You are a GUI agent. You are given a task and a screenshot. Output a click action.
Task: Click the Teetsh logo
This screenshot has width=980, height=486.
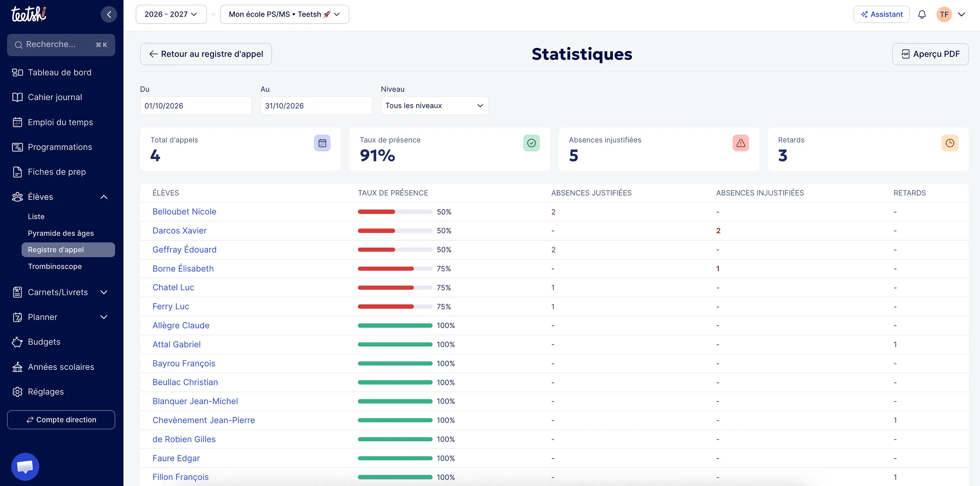coord(29,14)
